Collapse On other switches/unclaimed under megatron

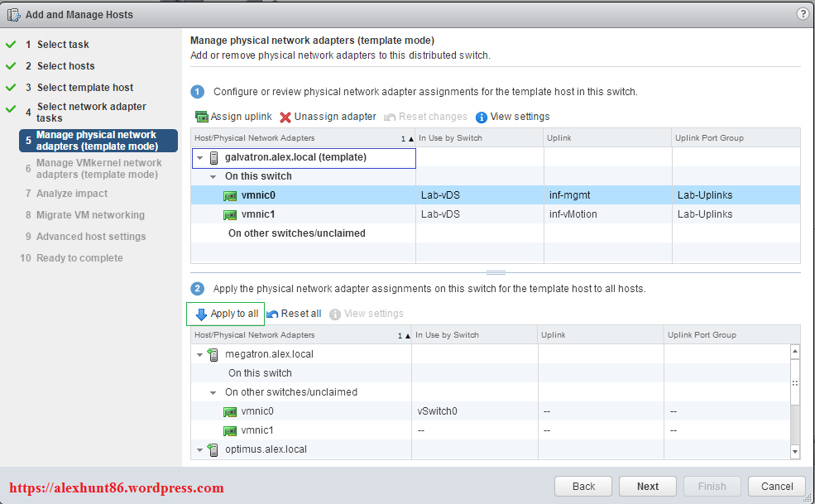coord(213,392)
